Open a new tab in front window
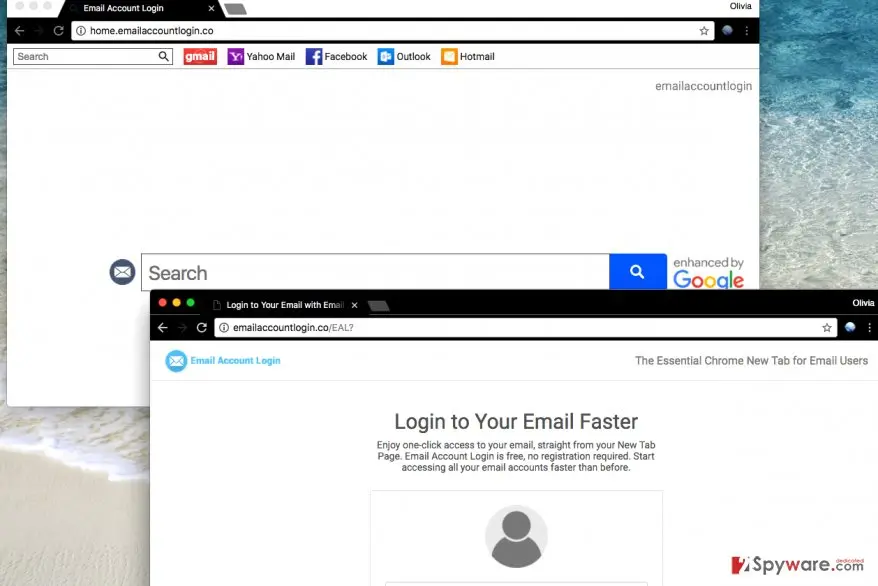The width and height of the screenshot is (878, 586). click(x=379, y=306)
